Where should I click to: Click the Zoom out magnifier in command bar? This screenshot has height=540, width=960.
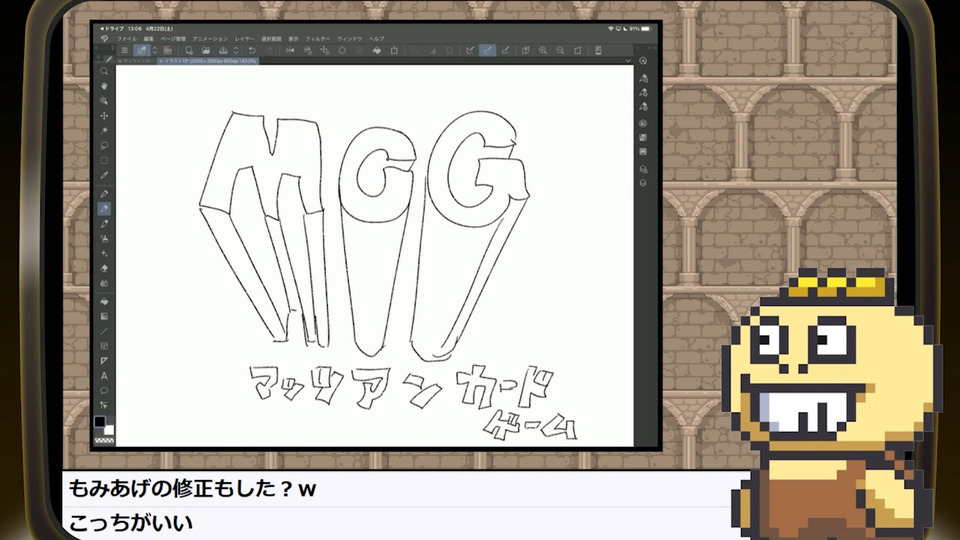560,51
